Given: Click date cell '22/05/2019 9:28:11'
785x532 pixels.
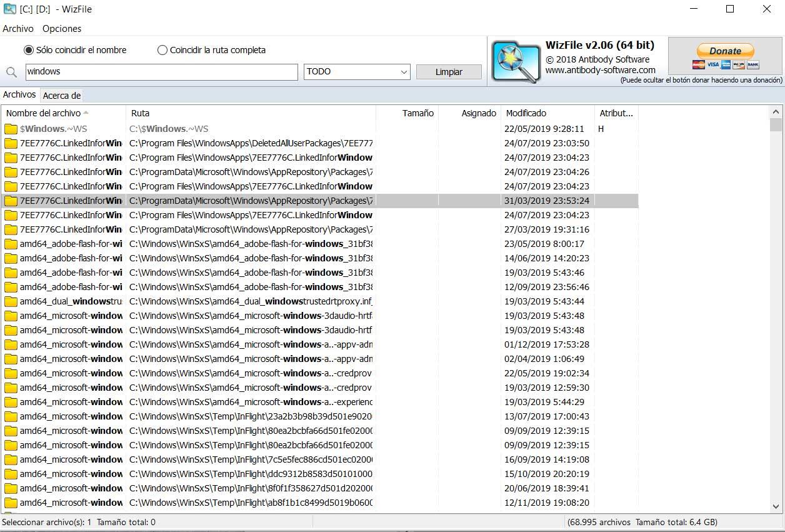Looking at the screenshot, I should 544,129.
